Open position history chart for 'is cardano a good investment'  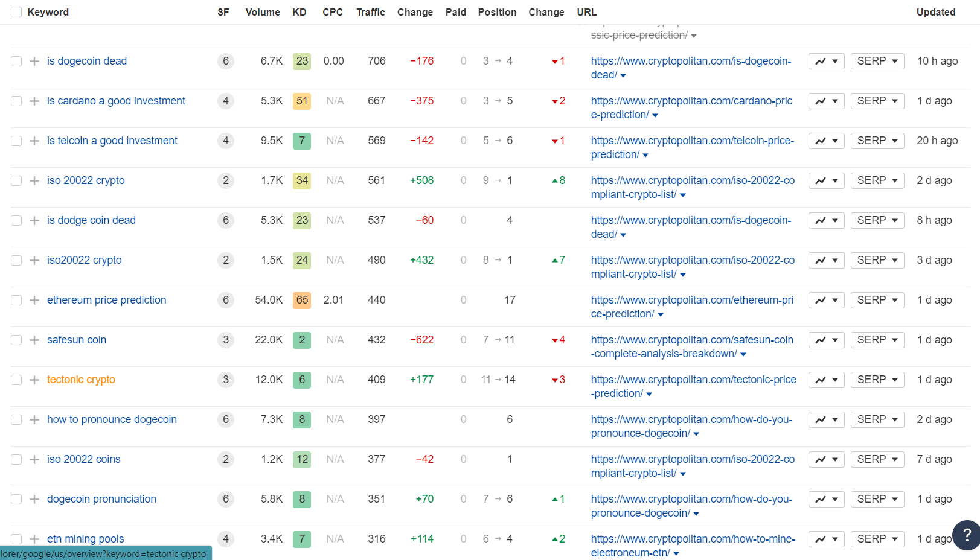click(x=826, y=101)
